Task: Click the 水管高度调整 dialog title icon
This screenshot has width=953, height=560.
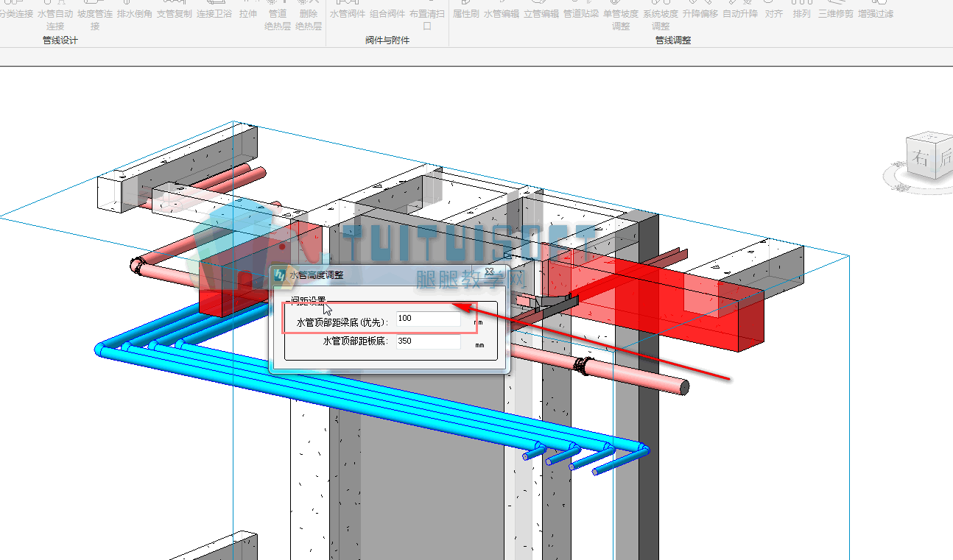Action: pos(280,275)
